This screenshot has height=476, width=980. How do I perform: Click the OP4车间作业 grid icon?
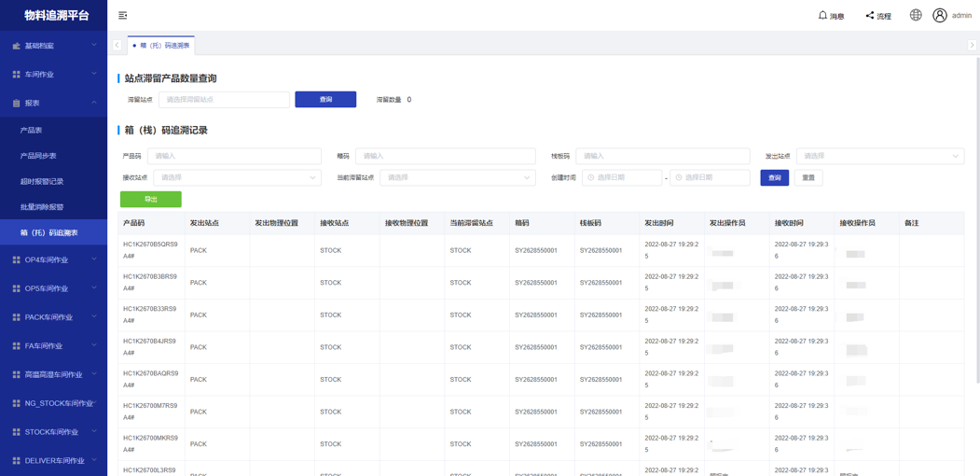tap(16, 259)
